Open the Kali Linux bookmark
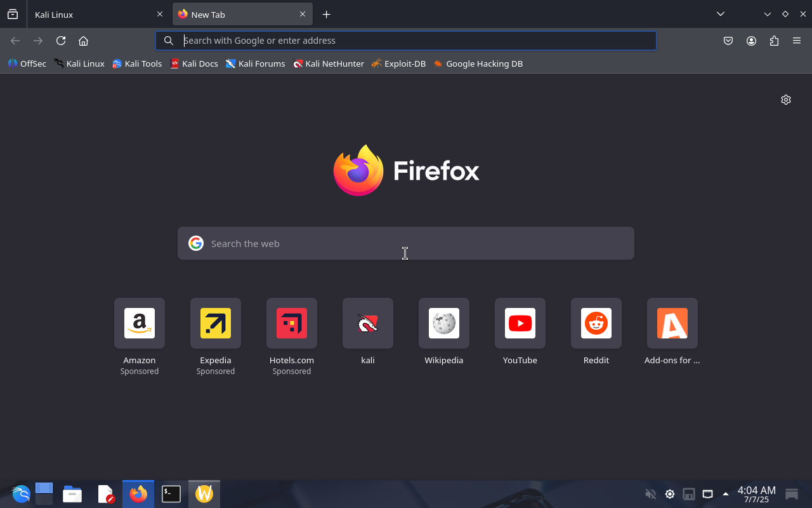 pyautogui.click(x=79, y=63)
